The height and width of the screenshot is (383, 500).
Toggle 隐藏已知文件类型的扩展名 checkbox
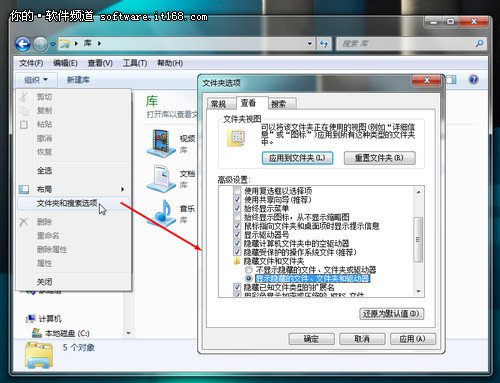pos(237,287)
